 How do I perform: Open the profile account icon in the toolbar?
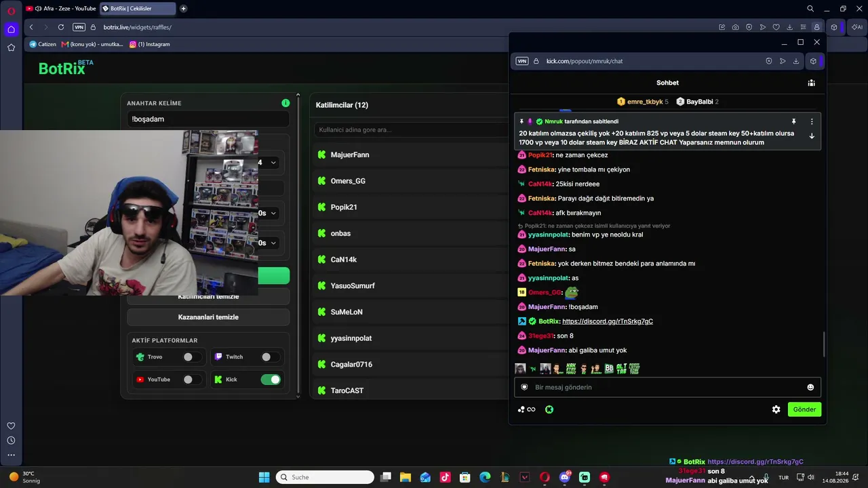click(816, 27)
